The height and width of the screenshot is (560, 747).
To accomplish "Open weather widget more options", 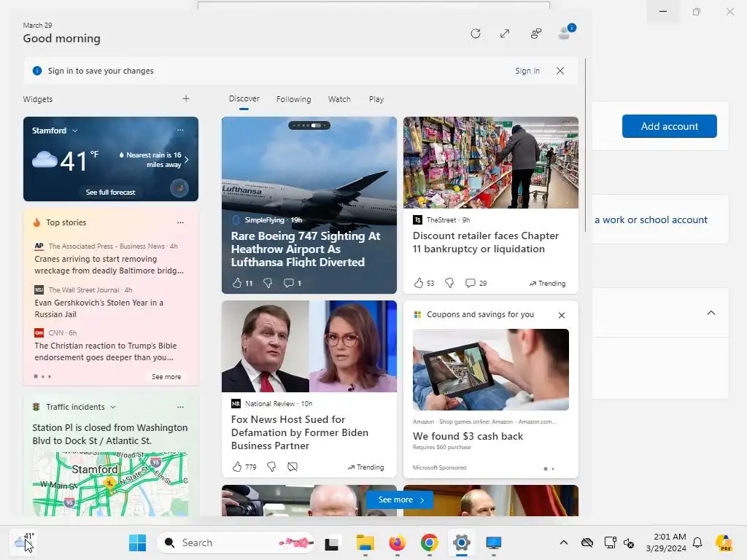I will click(x=180, y=130).
